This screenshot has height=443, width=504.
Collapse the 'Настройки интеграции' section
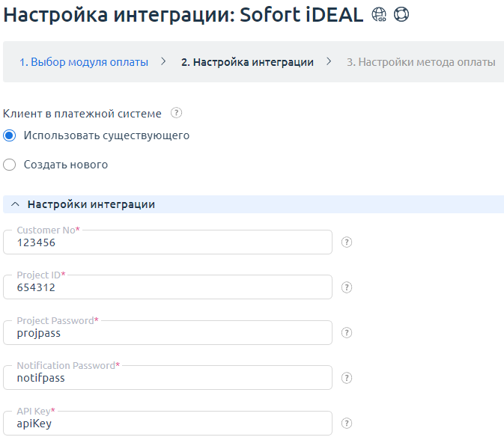coord(15,204)
